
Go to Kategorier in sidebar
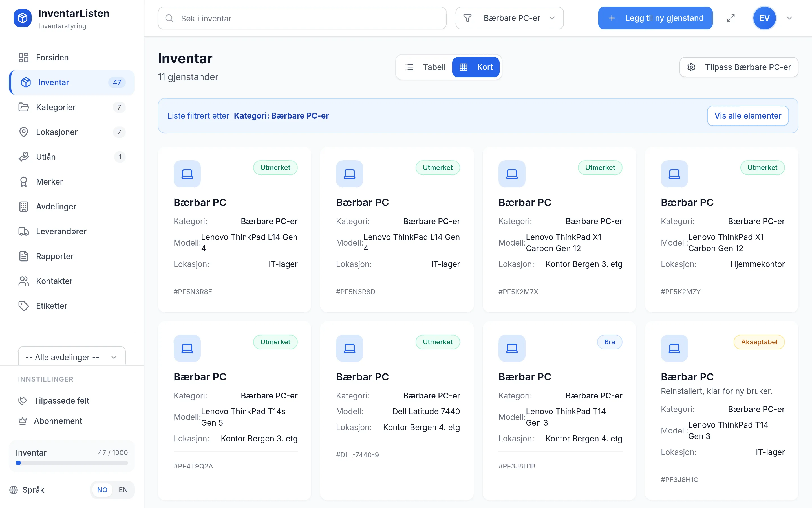coord(72,107)
